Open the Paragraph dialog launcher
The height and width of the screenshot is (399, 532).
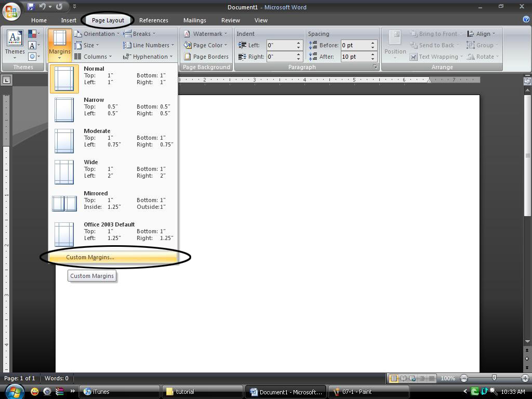(375, 67)
